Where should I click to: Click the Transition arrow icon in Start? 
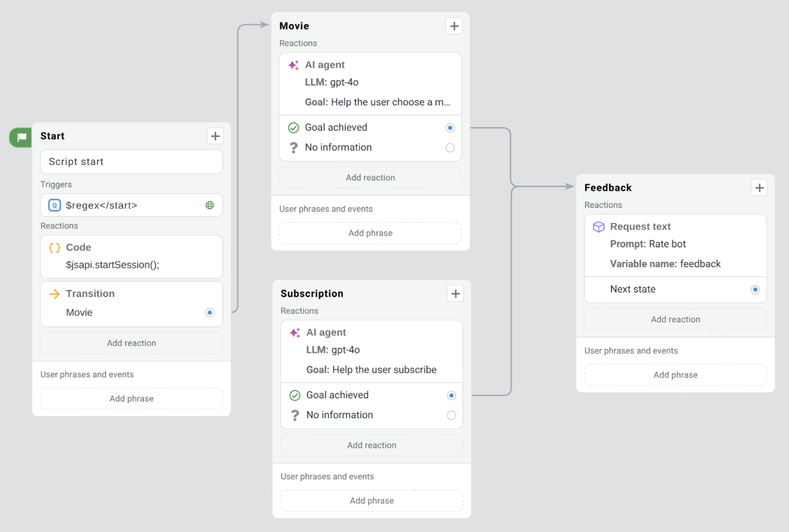54,293
